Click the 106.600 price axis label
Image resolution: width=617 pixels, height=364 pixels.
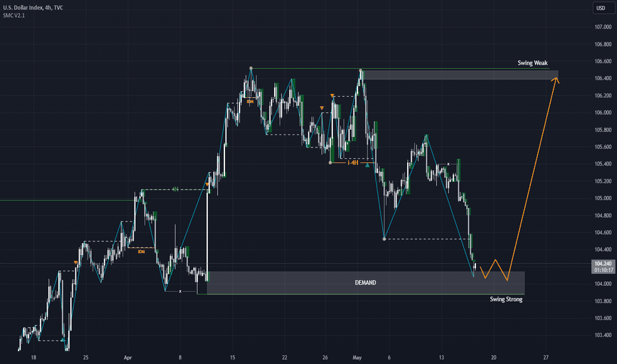coord(603,62)
